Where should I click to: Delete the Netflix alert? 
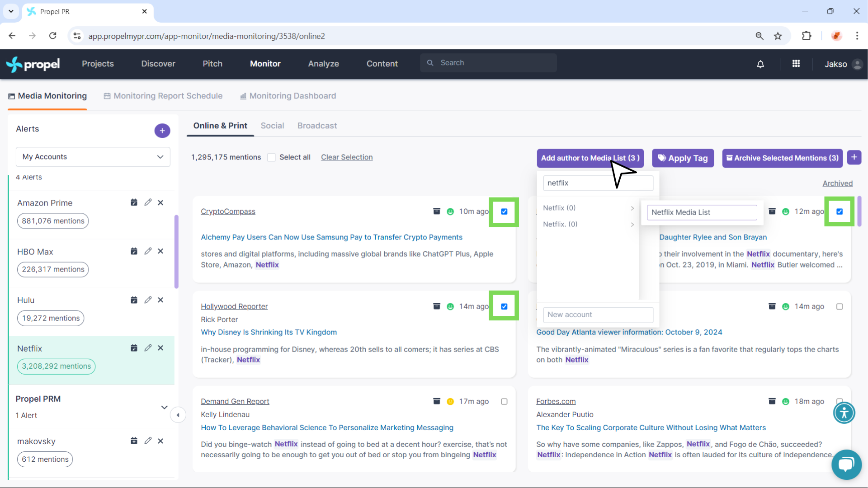click(160, 348)
